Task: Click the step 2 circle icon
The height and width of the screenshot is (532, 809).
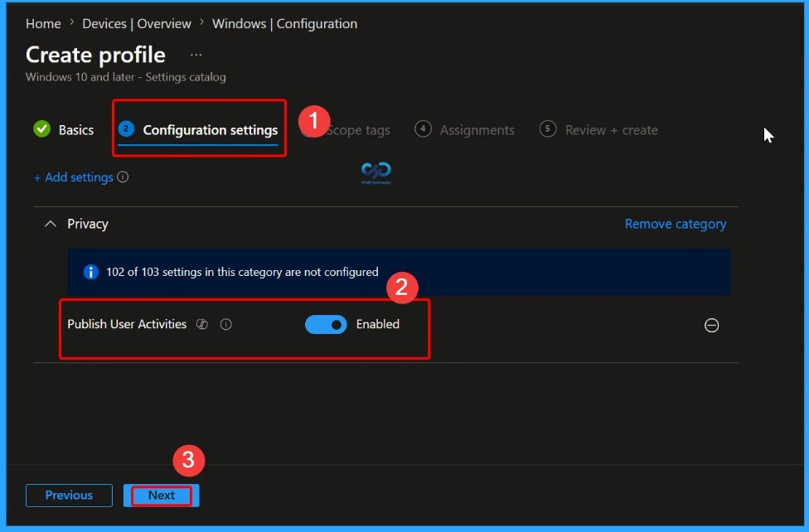Action: 126,128
